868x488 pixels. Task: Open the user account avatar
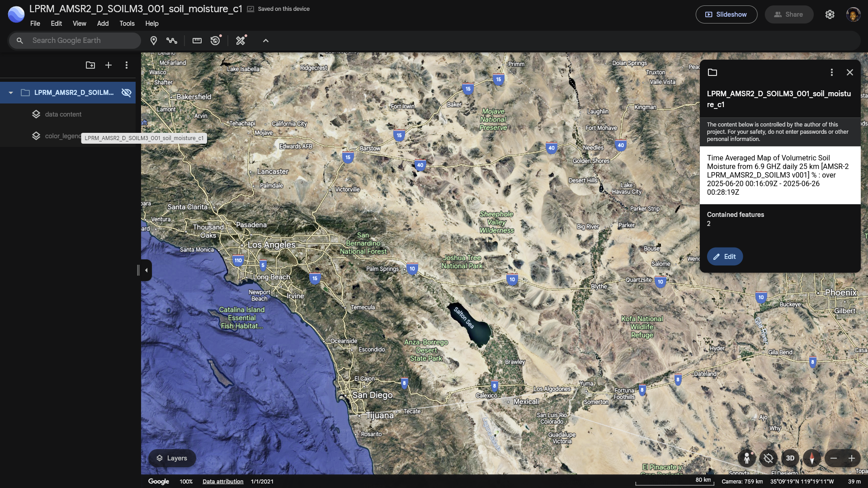point(853,14)
